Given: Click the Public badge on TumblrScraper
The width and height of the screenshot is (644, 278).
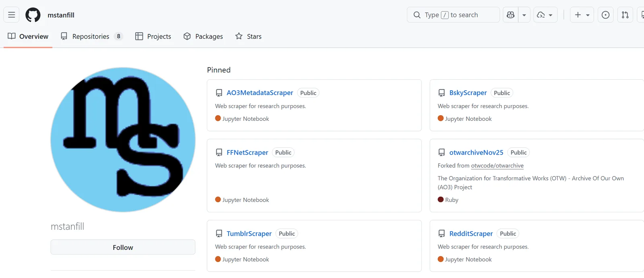Looking at the screenshot, I should (287, 234).
